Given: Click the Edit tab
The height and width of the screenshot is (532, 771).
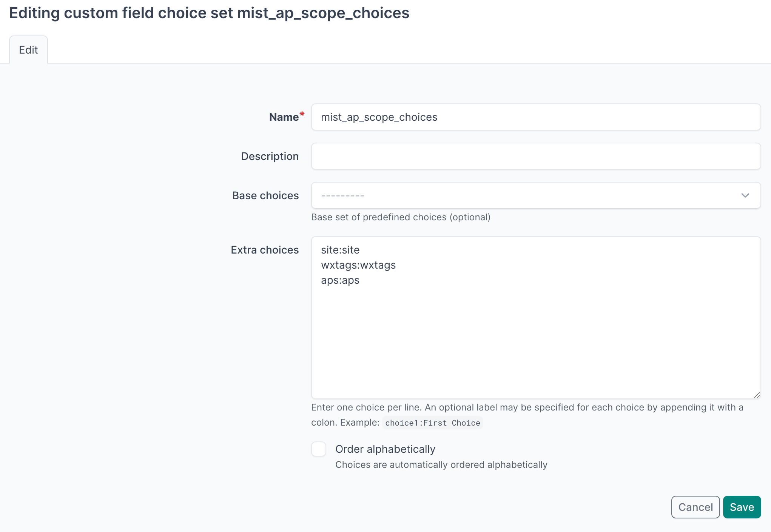Looking at the screenshot, I should point(28,50).
